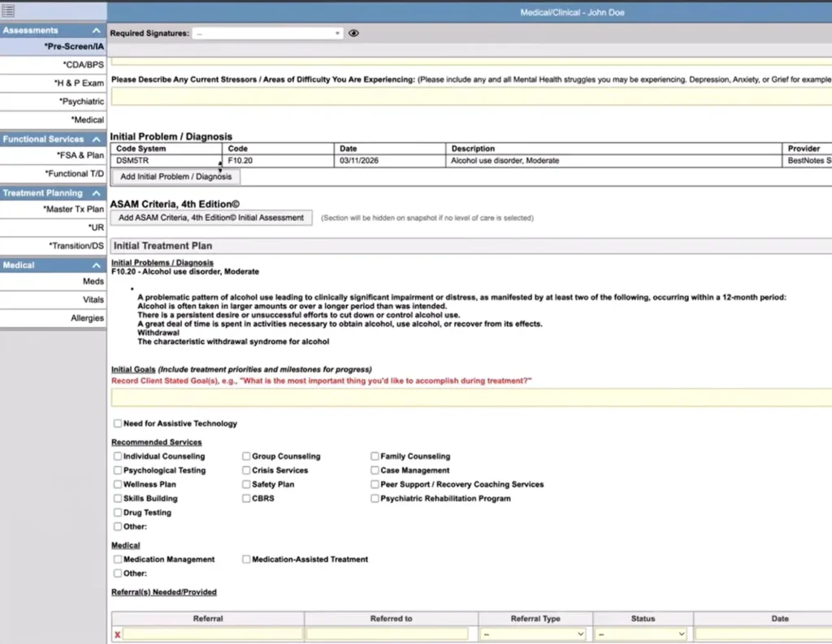The image size is (832, 644).
Task: Check the Medication-Assisted Treatment box
Action: tap(246, 559)
